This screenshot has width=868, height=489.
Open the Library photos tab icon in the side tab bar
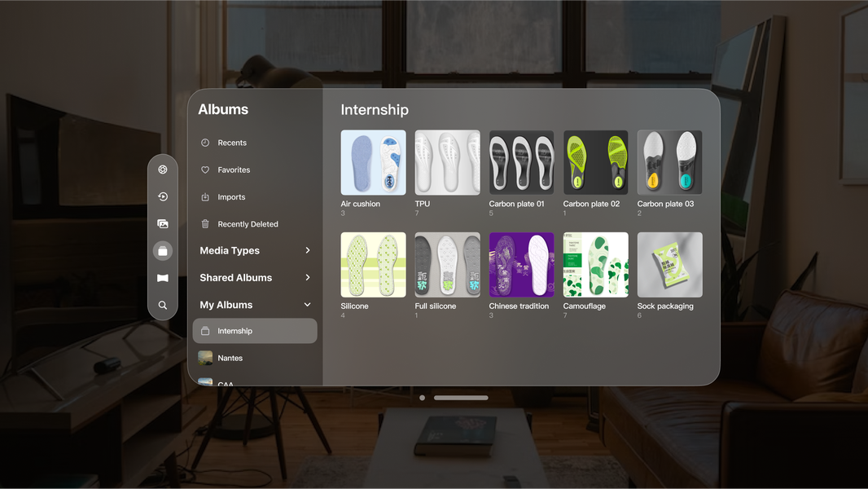[x=163, y=224]
